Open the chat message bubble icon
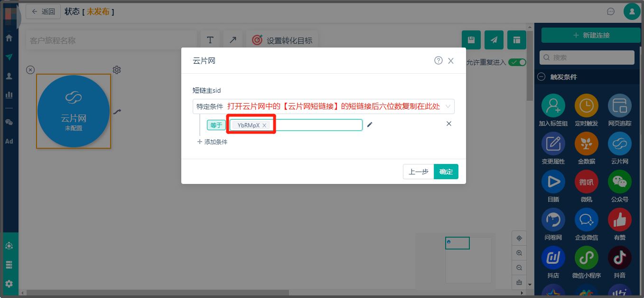The image size is (644, 298). [x=611, y=11]
